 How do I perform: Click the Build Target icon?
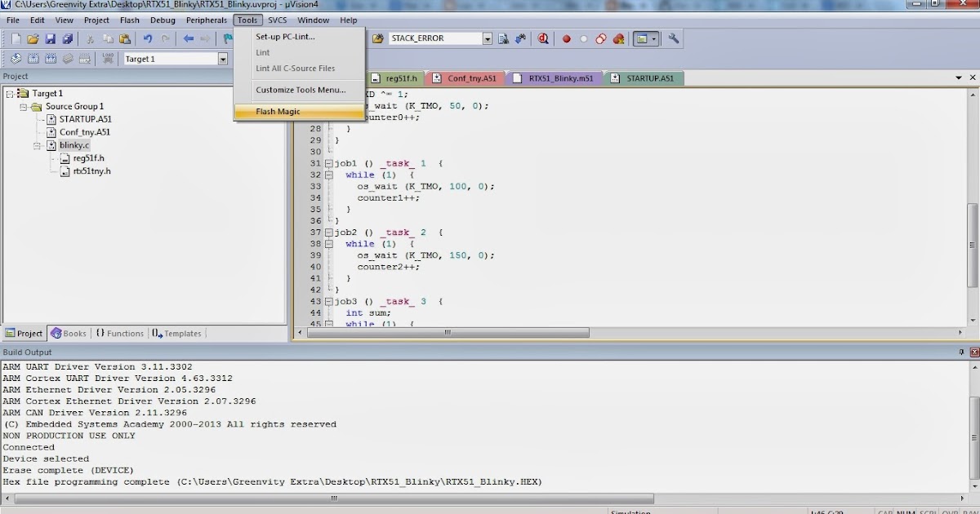pos(34,58)
